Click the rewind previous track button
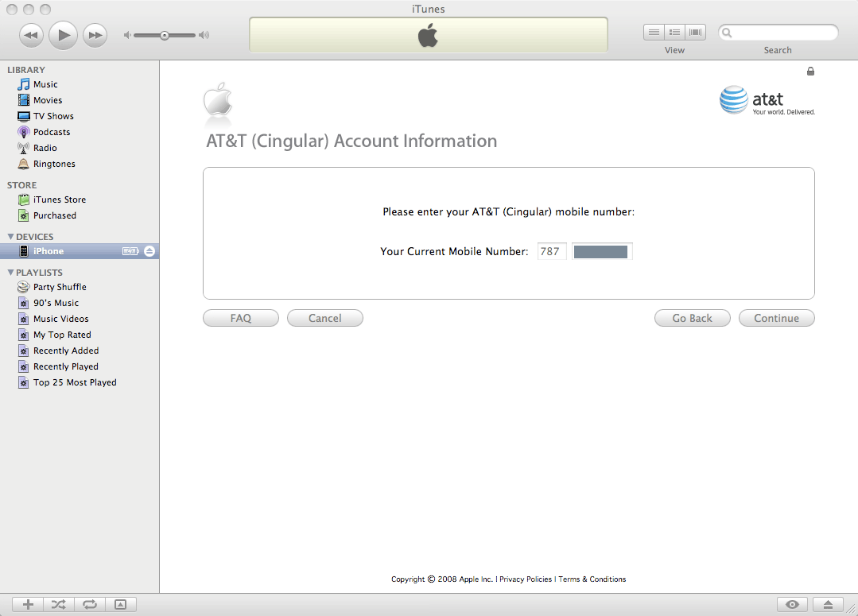This screenshot has height=616, width=858. (x=31, y=36)
